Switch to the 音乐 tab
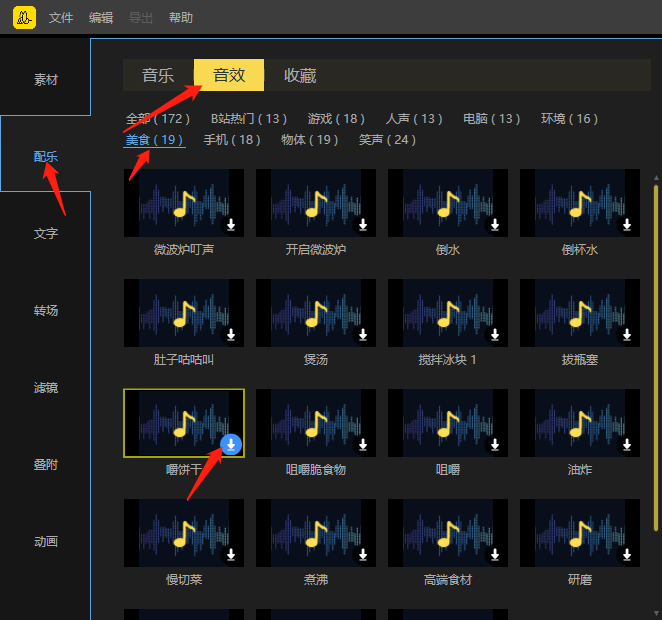This screenshot has width=662, height=620. [x=158, y=75]
